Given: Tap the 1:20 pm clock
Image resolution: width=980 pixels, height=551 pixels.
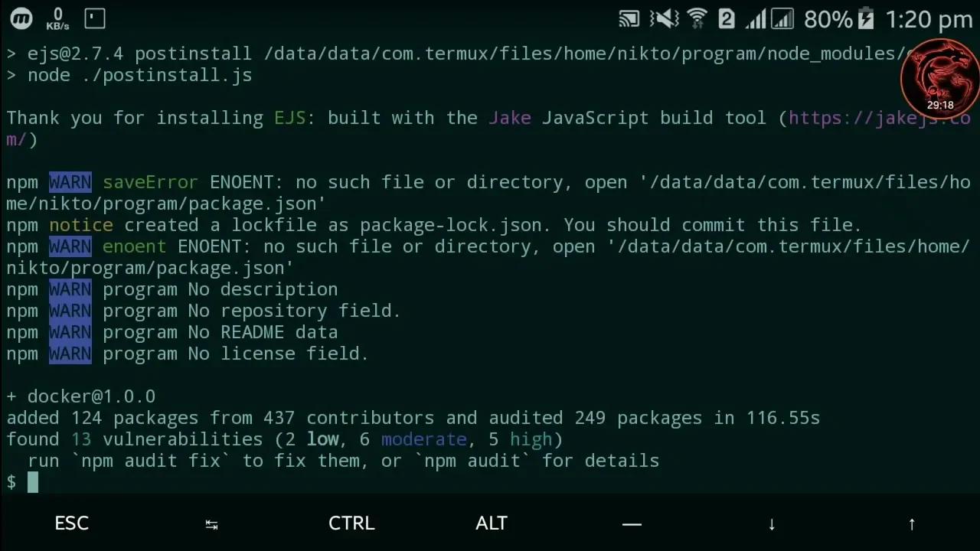Looking at the screenshot, I should click(x=928, y=19).
